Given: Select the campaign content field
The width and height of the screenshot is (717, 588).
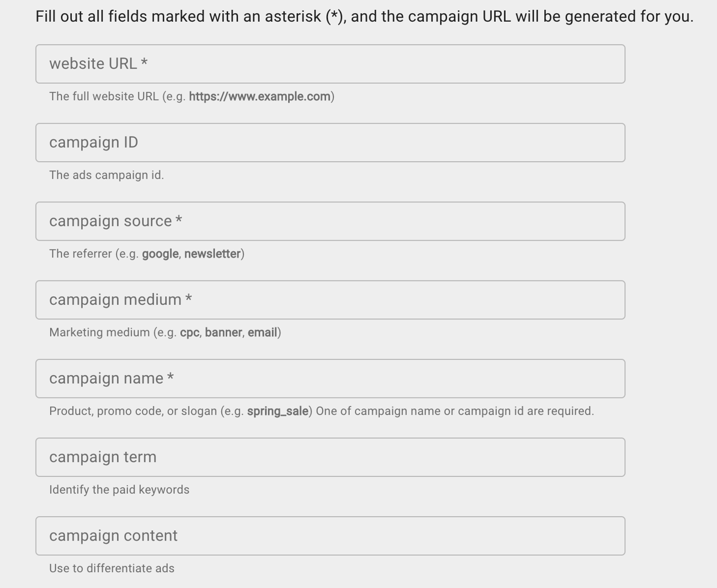Looking at the screenshot, I should point(330,535).
